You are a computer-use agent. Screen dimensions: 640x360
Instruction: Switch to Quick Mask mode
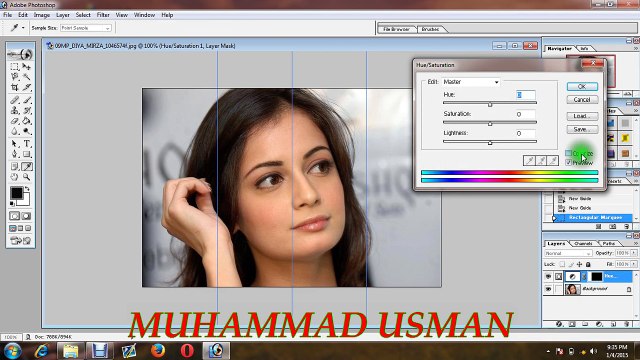point(26,216)
